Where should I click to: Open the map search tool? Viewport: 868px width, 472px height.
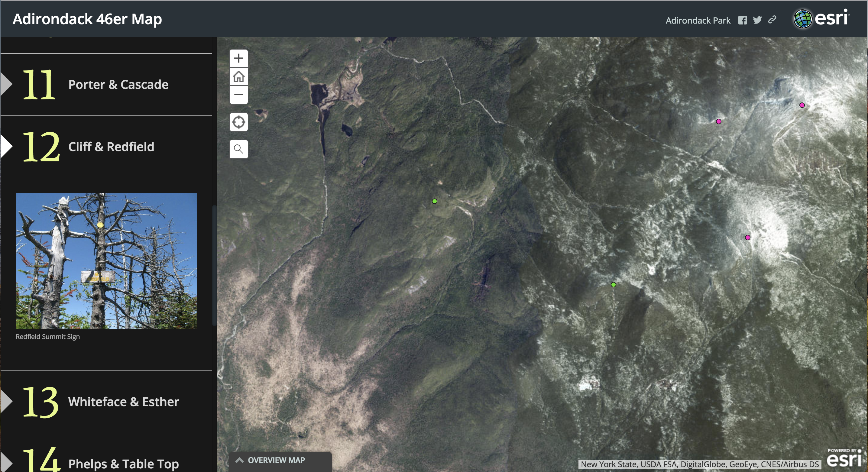pyautogui.click(x=238, y=149)
